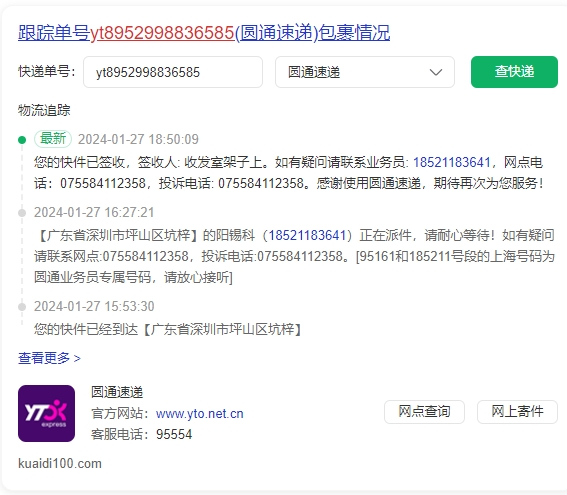Click the YTO Express purple logo

point(46,413)
